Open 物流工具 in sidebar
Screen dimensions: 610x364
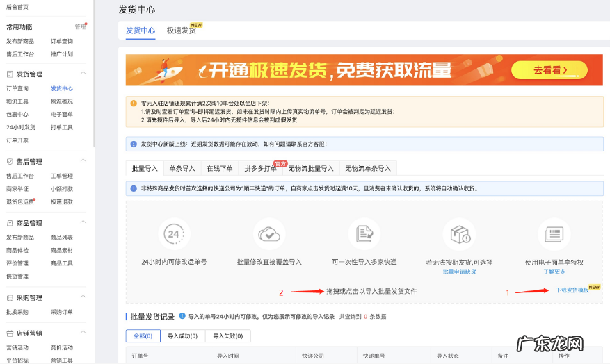pyautogui.click(x=17, y=101)
